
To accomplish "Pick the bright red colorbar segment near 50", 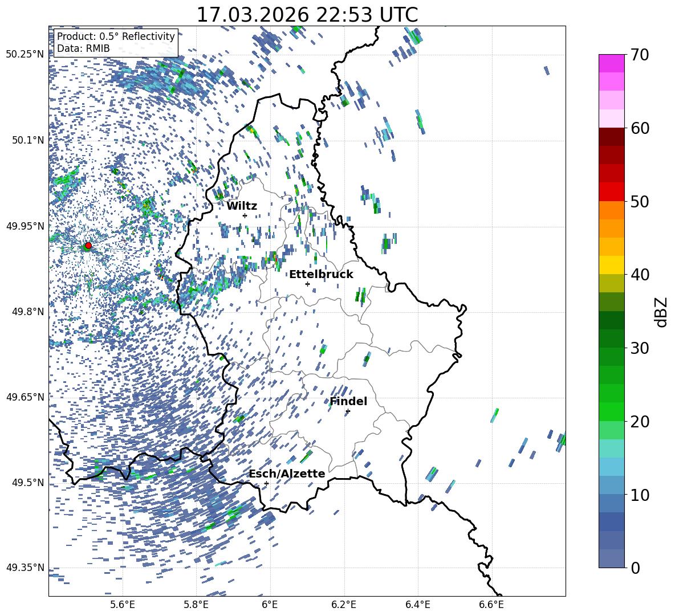I will pos(612,191).
